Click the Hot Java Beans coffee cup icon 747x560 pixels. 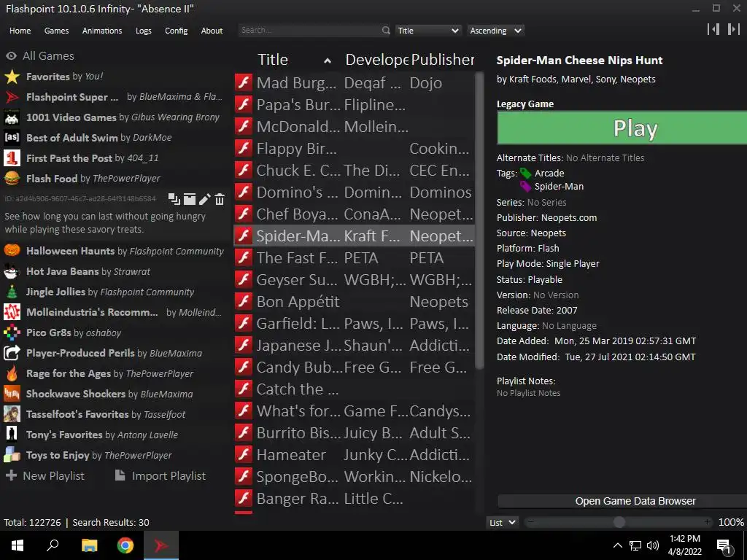(12, 271)
